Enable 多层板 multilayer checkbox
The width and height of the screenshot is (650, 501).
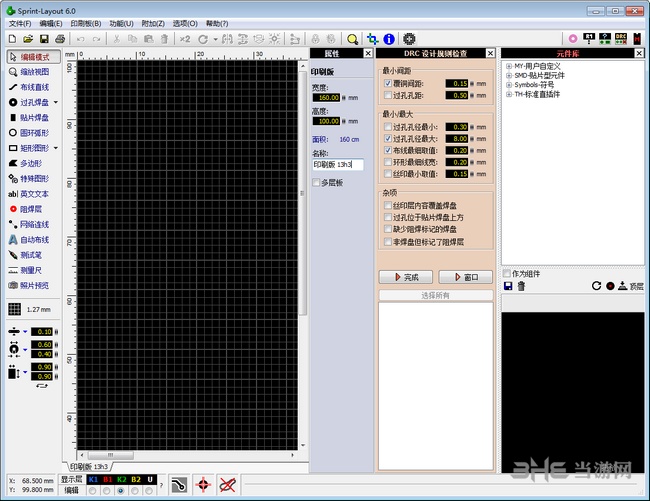[316, 183]
